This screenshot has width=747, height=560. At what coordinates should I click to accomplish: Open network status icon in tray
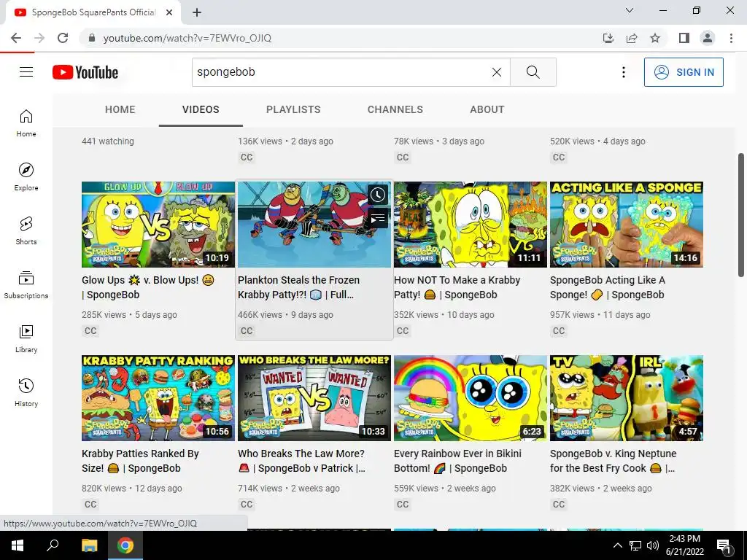[635, 545]
